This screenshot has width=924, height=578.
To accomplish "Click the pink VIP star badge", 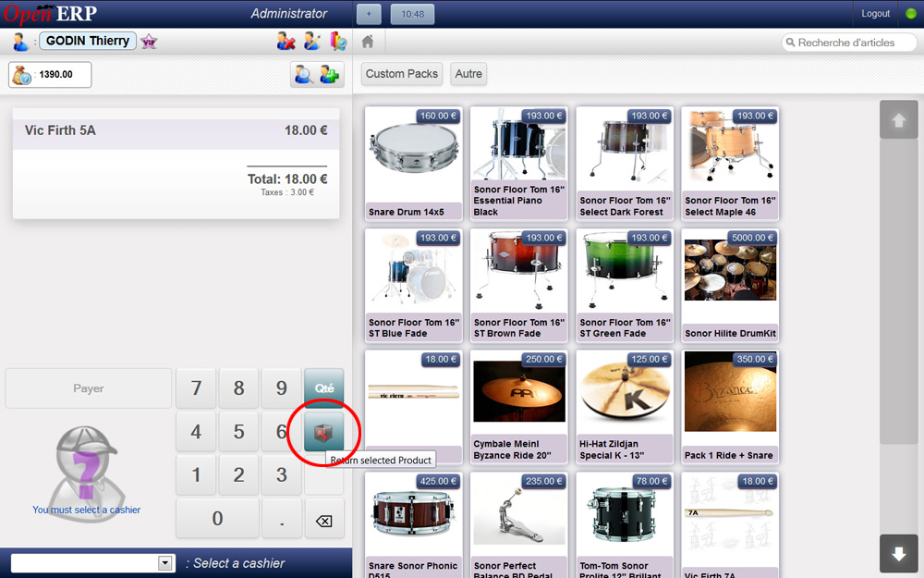I will [149, 42].
